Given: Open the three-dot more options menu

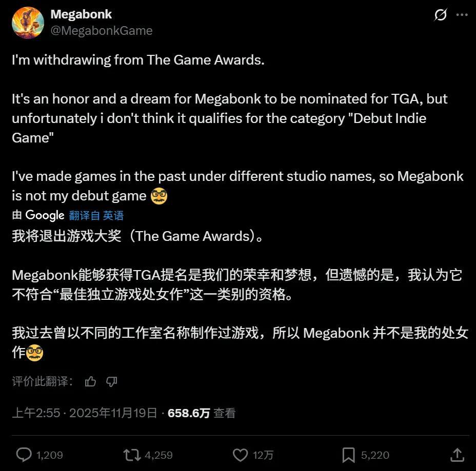Looking at the screenshot, I should point(462,14).
